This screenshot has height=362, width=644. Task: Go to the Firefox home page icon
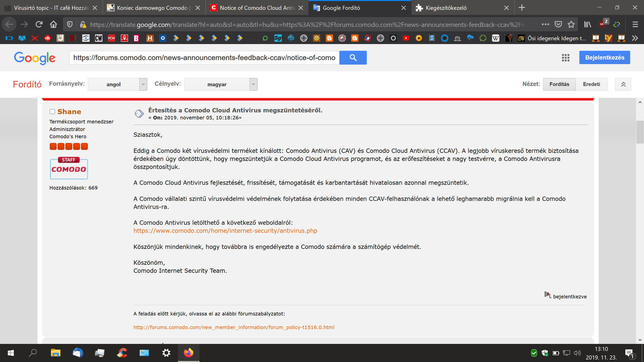tap(53, 24)
